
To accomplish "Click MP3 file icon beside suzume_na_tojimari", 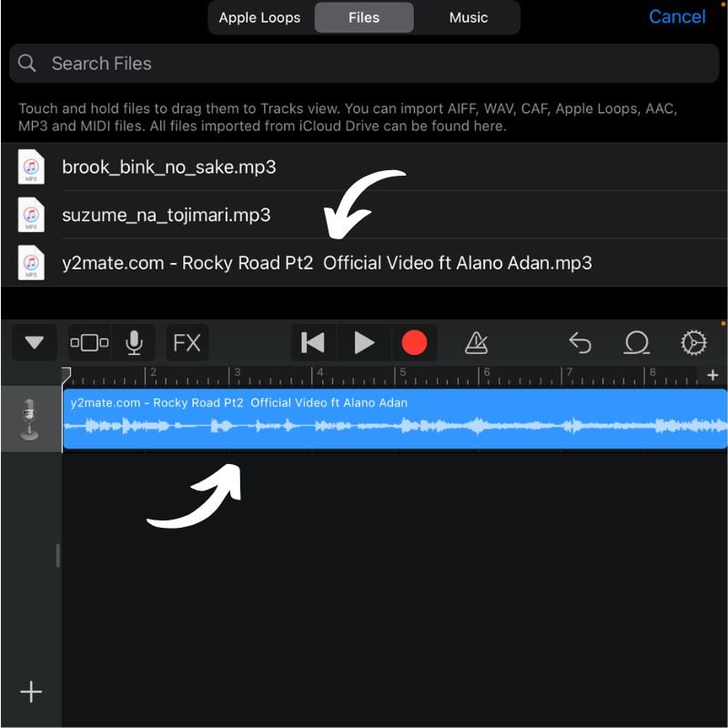I will [x=31, y=215].
